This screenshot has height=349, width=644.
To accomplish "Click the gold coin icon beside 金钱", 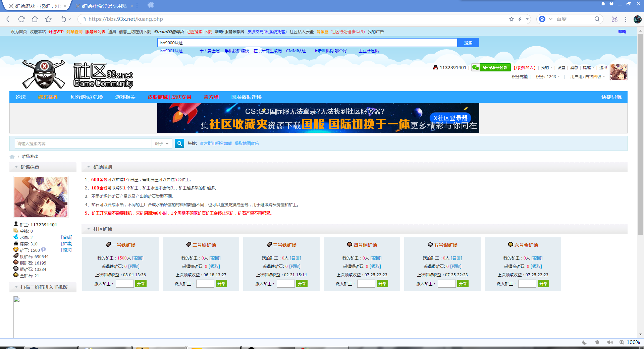I will coord(16,231).
